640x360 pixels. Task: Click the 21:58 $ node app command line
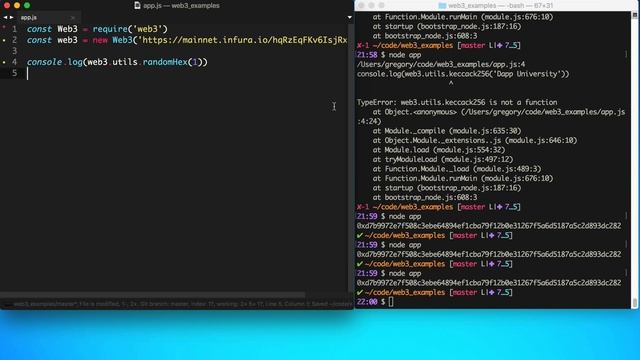[389, 55]
